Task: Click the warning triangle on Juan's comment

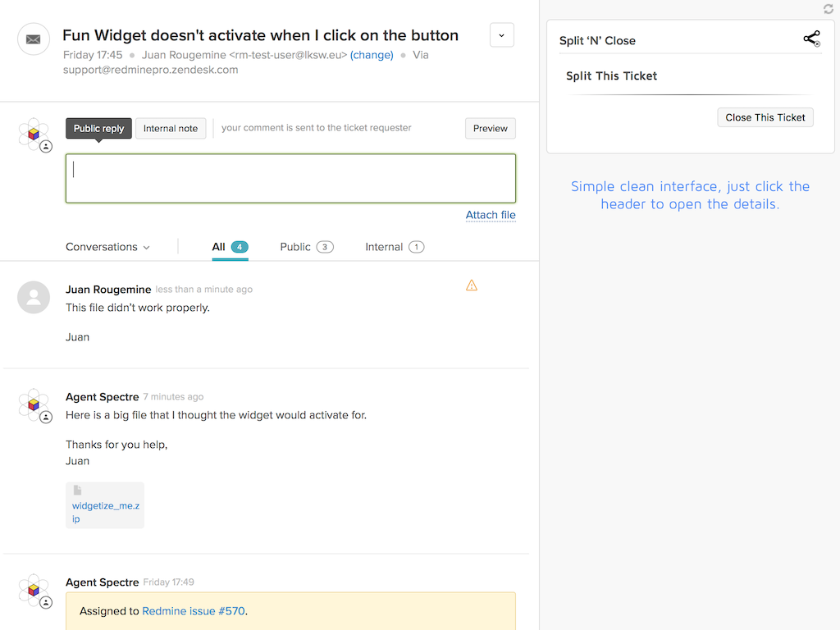Action: (472, 285)
